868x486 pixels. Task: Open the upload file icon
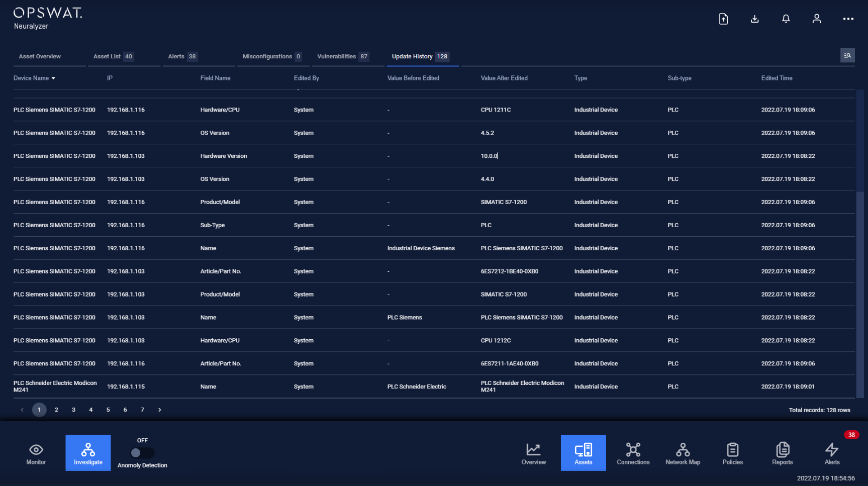tap(723, 19)
